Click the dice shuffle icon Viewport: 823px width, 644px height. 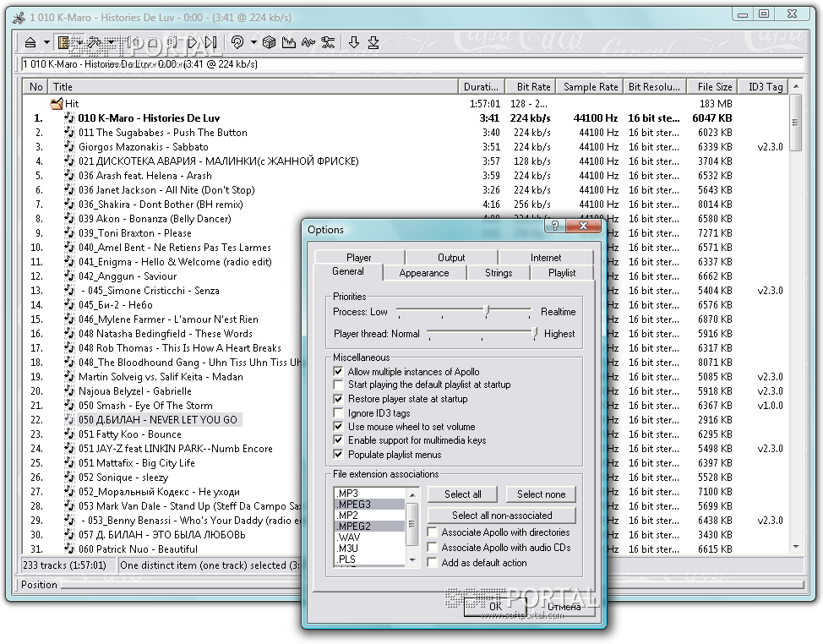click(x=269, y=42)
